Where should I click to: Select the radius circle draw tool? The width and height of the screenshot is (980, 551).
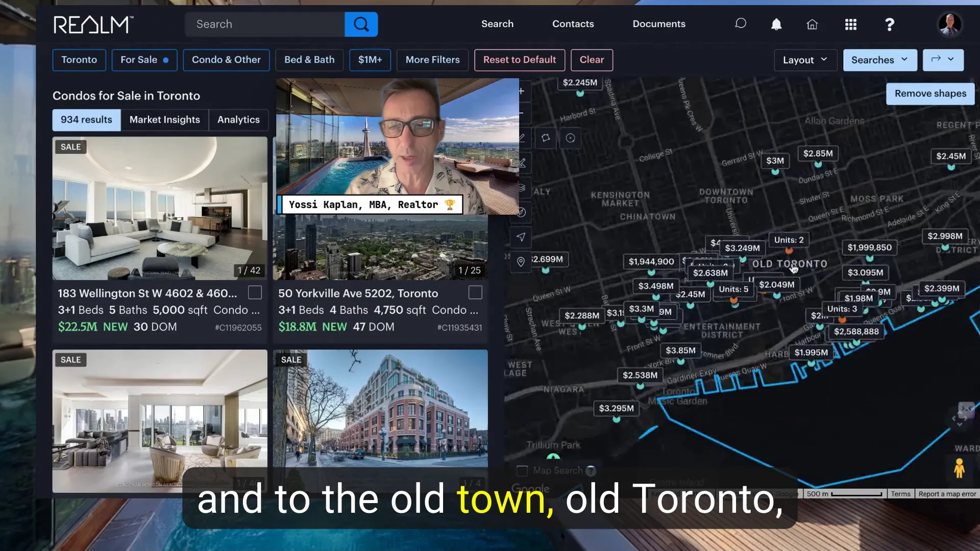pos(571,138)
